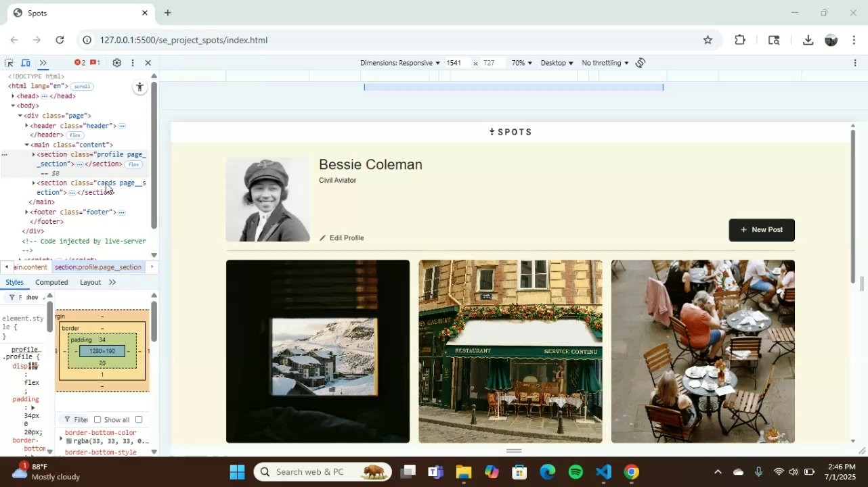The image size is (868, 487).
Task: Open DevTools settings gear
Action: (x=116, y=63)
